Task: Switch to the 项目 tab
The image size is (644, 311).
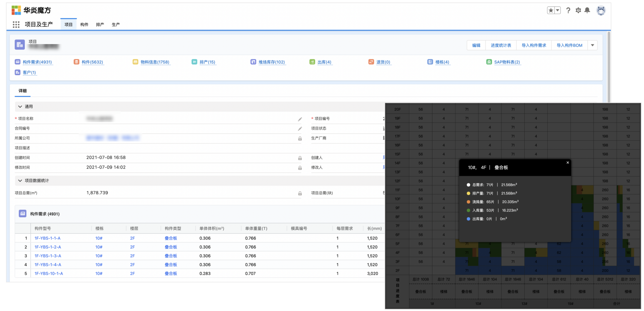Action: click(69, 24)
